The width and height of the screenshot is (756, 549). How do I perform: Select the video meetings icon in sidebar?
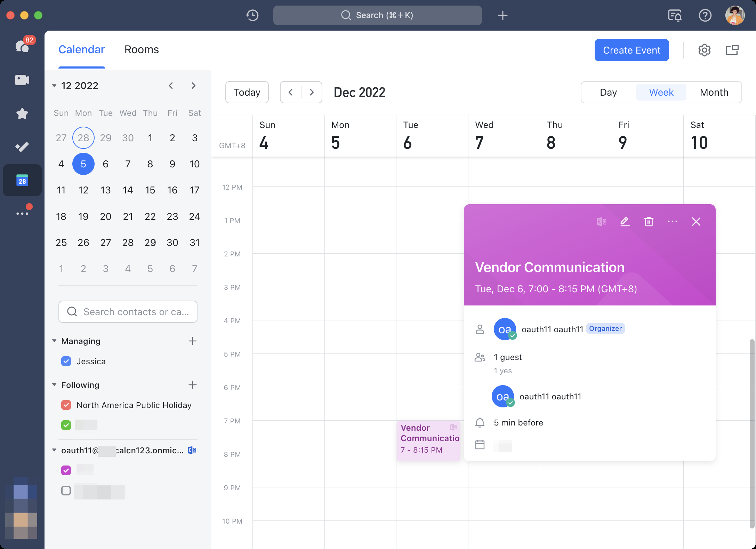[22, 80]
